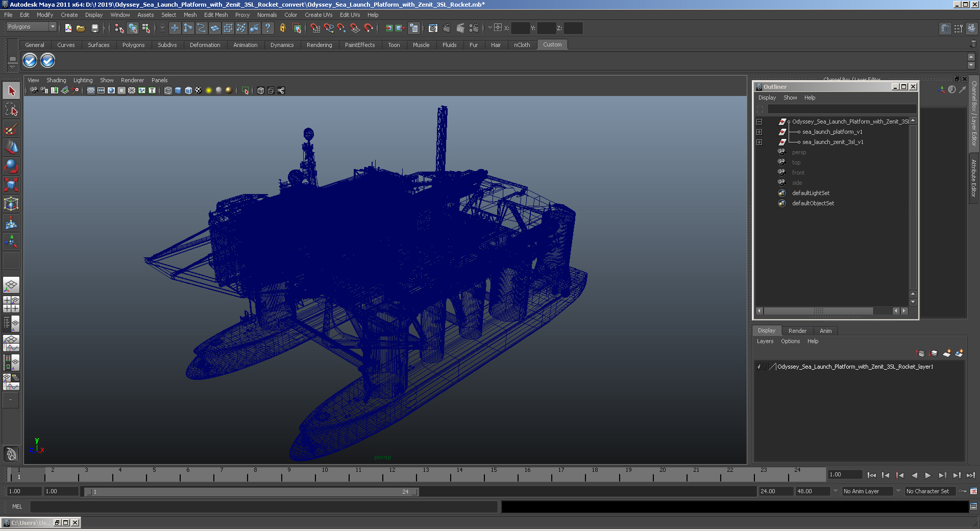Toggle visibility of Odyssey rocket layer1
This screenshot has width=980, height=531.
pyautogui.click(x=759, y=367)
